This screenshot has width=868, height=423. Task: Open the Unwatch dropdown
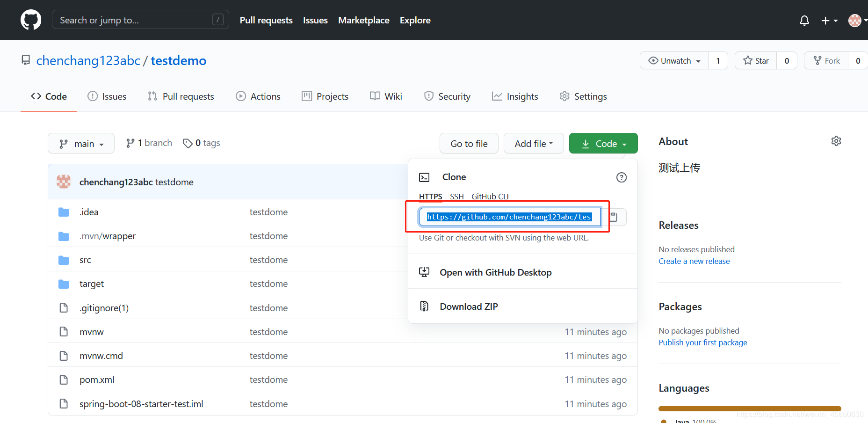pos(674,61)
